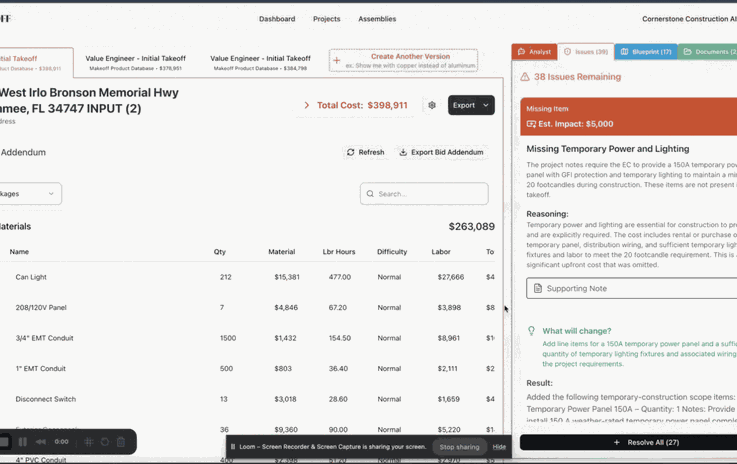737x464 pixels.
Task: Select the Can Light row name
Action: [31, 277]
